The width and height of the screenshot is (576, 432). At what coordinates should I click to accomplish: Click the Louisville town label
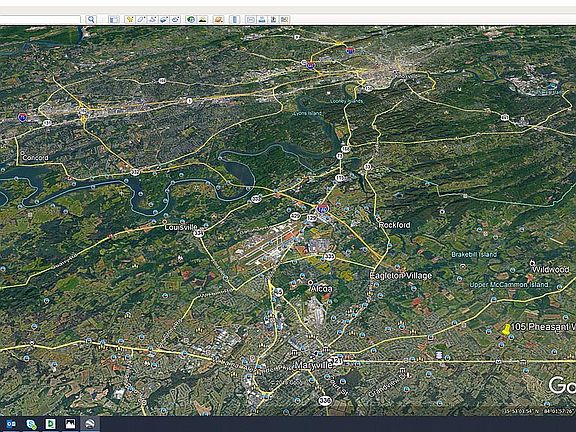pyautogui.click(x=181, y=227)
